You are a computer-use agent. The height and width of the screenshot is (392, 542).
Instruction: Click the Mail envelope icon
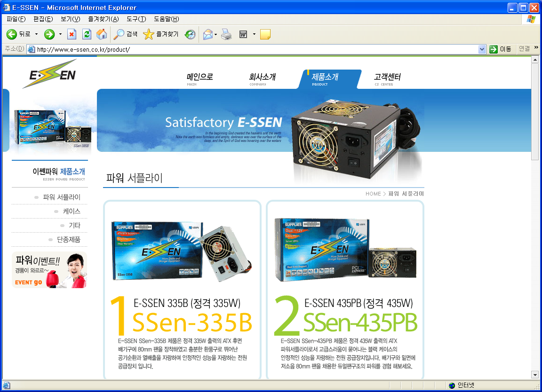coord(208,34)
